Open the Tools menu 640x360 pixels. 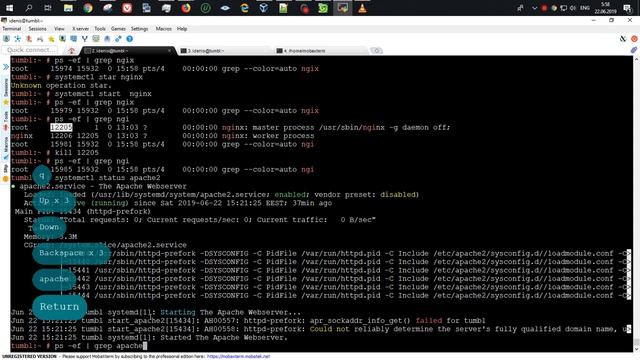click(x=100, y=29)
